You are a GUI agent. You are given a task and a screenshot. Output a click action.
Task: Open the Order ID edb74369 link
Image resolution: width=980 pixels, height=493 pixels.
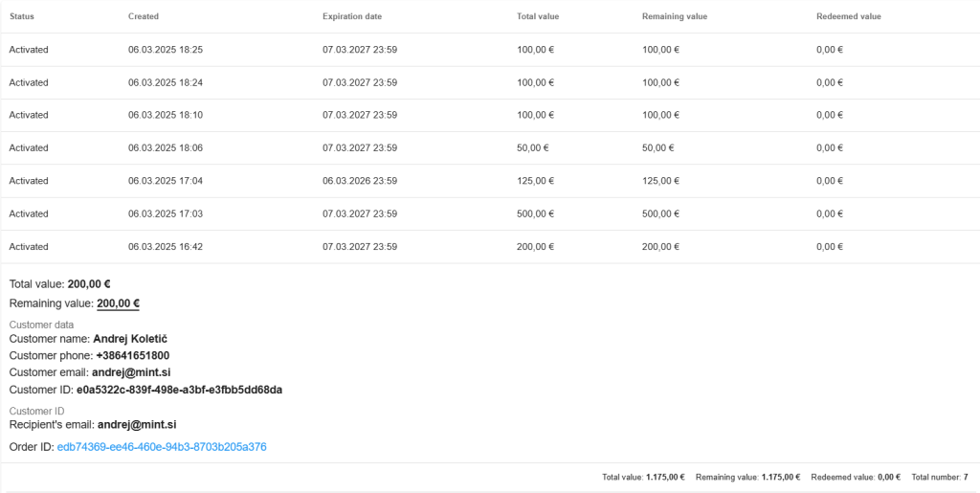tap(162, 447)
